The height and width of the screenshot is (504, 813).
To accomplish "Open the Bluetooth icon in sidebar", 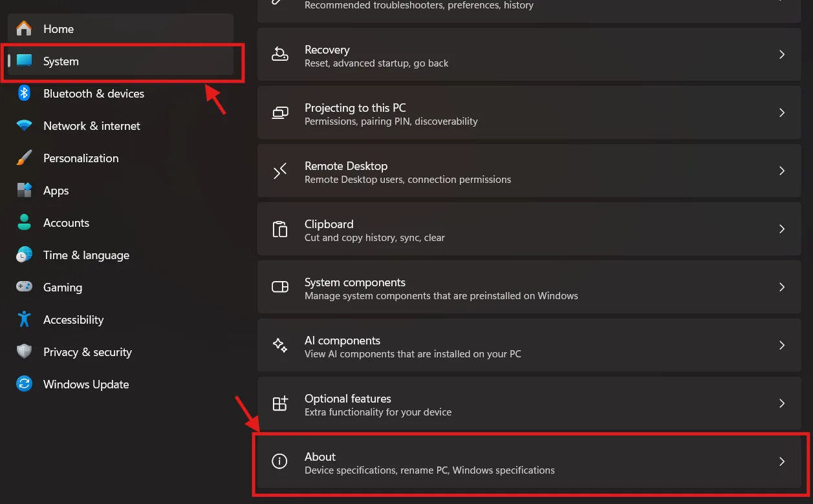I will click(24, 93).
